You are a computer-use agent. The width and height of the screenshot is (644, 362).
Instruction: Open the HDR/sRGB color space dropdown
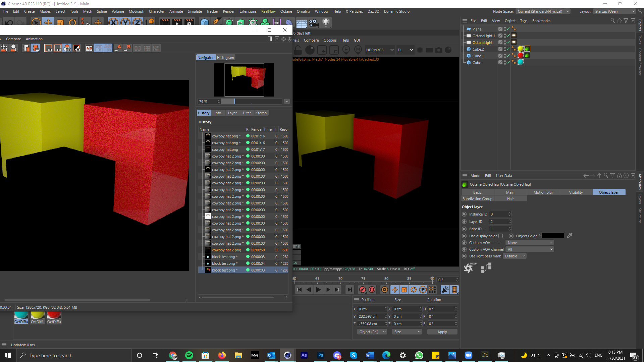[379, 50]
